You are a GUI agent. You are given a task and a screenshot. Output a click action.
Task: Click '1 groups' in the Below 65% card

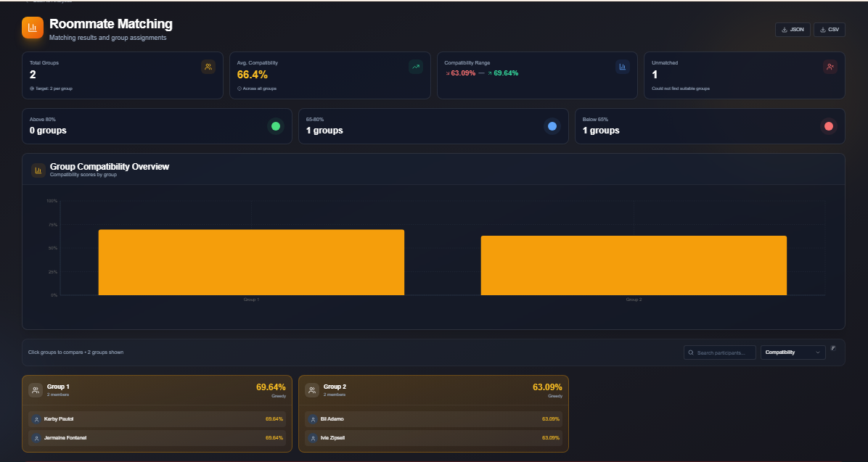(x=601, y=131)
